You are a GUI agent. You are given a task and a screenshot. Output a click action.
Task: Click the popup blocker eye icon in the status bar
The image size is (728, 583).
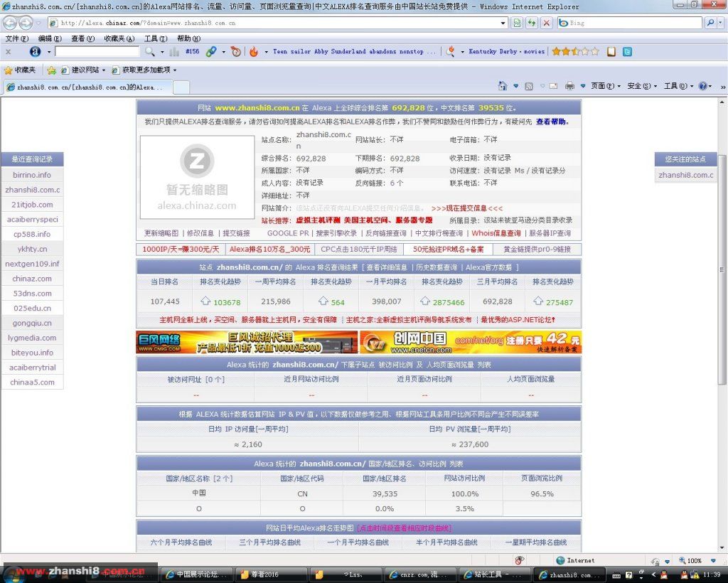(x=520, y=560)
